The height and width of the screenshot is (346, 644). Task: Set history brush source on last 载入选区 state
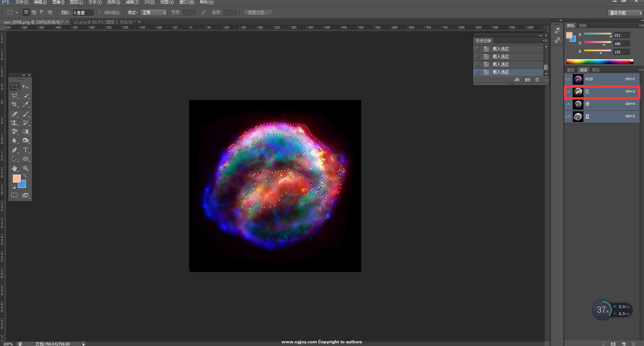point(477,72)
